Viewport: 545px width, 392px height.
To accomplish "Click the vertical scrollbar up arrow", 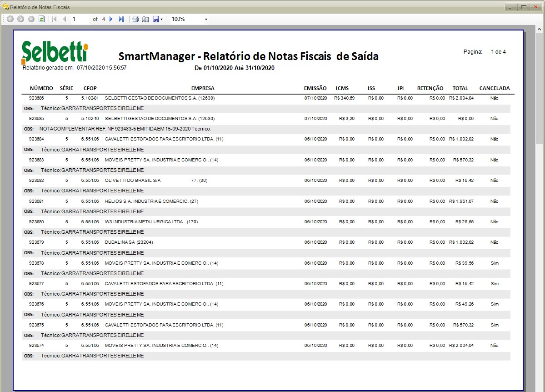I will [539, 29].
